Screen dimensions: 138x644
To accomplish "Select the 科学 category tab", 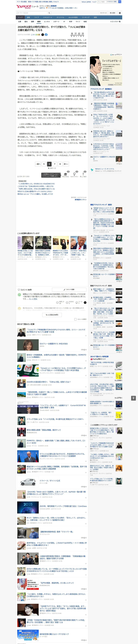I will pos(71,21).
